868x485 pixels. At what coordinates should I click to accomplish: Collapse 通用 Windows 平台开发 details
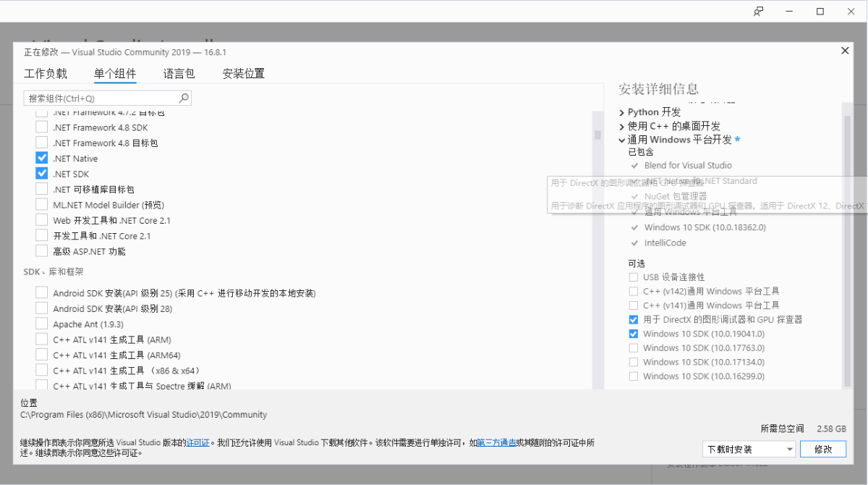(x=622, y=140)
